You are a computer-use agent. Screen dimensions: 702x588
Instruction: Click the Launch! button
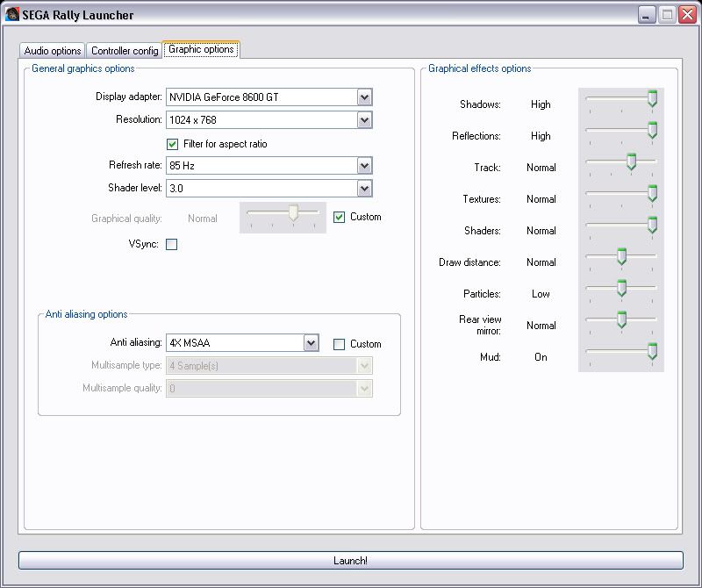coord(351,561)
